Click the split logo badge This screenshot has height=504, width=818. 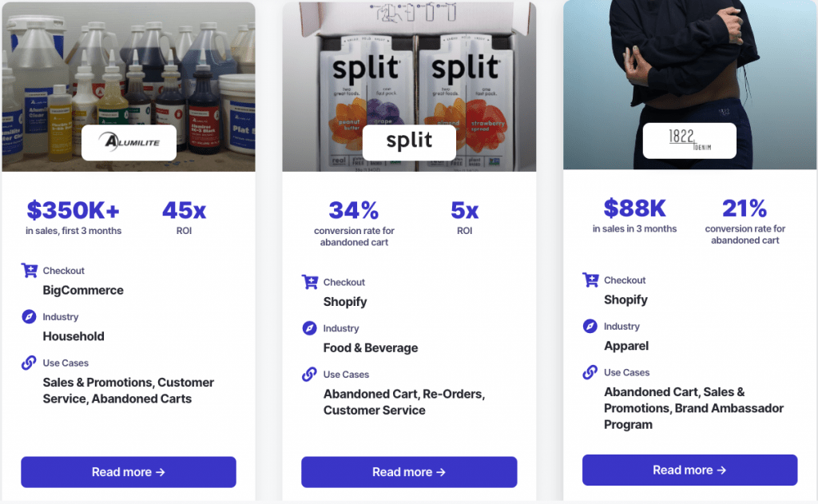(x=409, y=142)
